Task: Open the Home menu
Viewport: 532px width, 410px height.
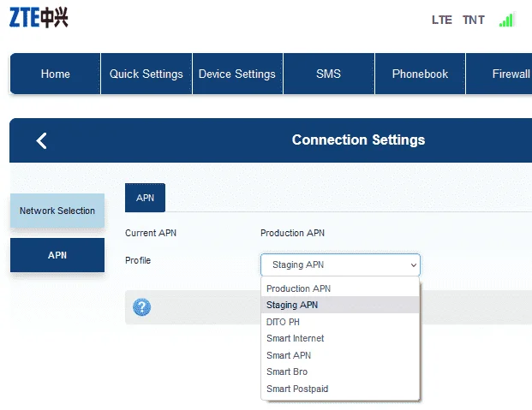Action: point(56,74)
